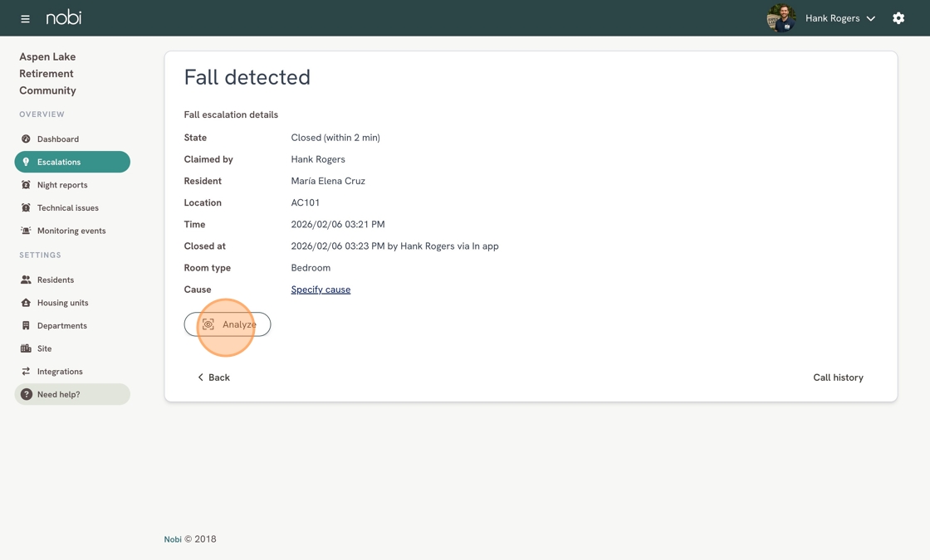Viewport: 930px width, 560px height.
Task: Click the Night reports alarm icon
Action: pos(26,185)
